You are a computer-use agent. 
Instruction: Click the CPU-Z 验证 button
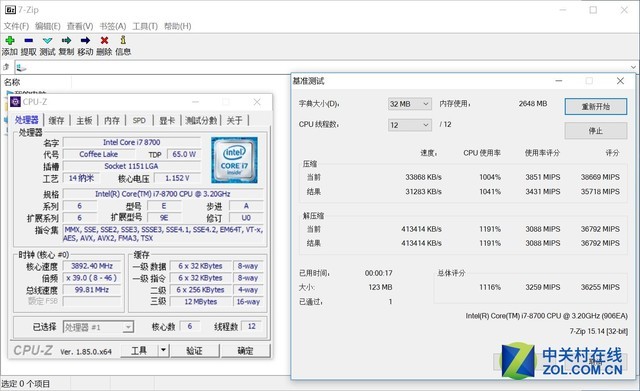[195, 350]
